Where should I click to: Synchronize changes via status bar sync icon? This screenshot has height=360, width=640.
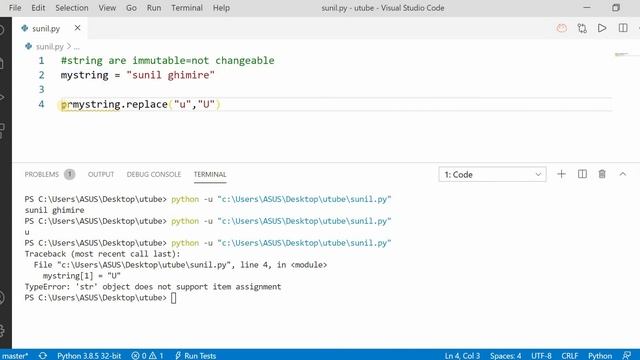(42, 356)
